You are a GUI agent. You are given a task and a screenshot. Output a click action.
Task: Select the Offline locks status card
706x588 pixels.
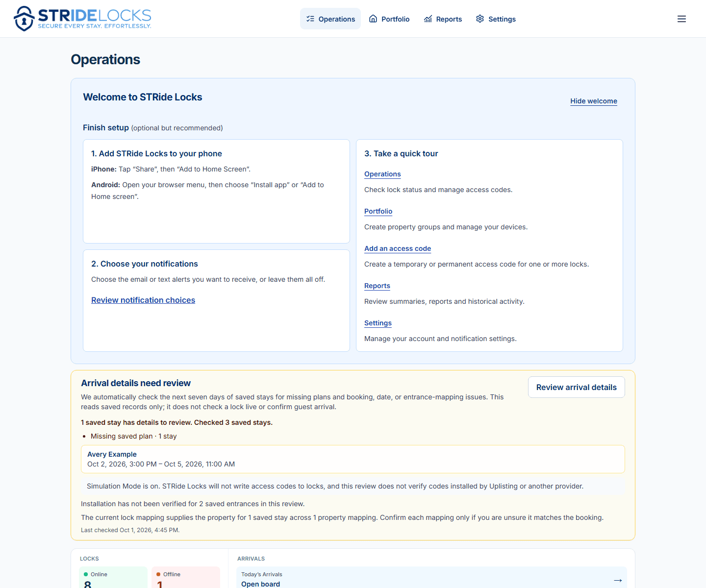point(186,577)
